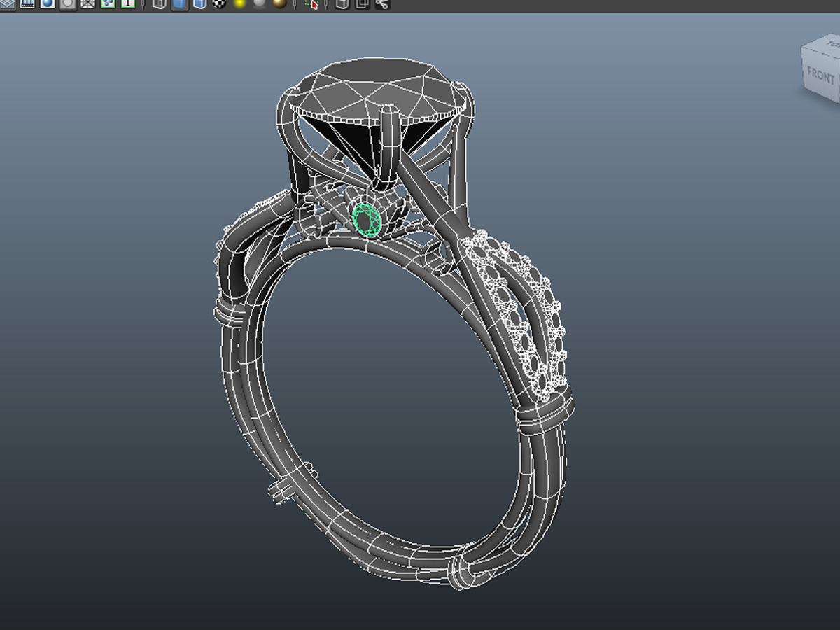The width and height of the screenshot is (840, 630).
Task: Toggle the X-Ray display icon
Action: coord(342,3)
